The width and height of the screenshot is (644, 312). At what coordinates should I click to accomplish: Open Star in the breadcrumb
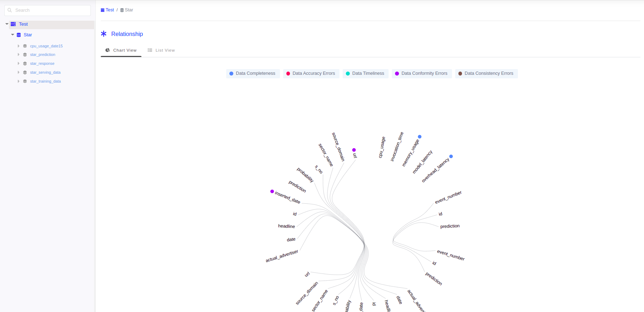(x=129, y=10)
